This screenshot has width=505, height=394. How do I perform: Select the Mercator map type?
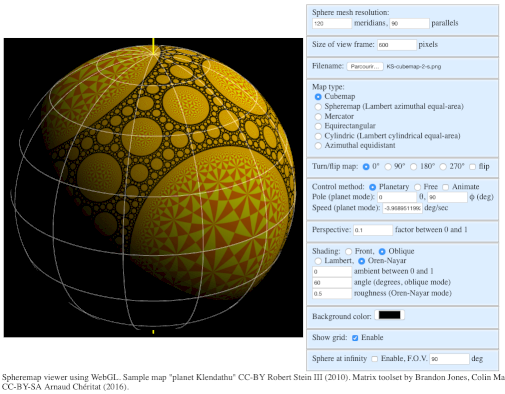[x=318, y=116]
